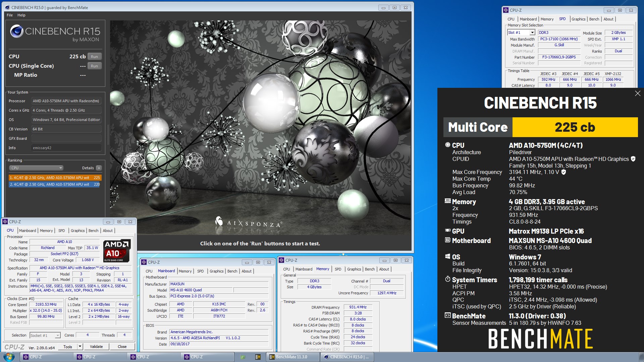Viewport: 644px width, 362px height.
Task: Click the 225 cb Multi Core score banner
Action: pos(575,127)
